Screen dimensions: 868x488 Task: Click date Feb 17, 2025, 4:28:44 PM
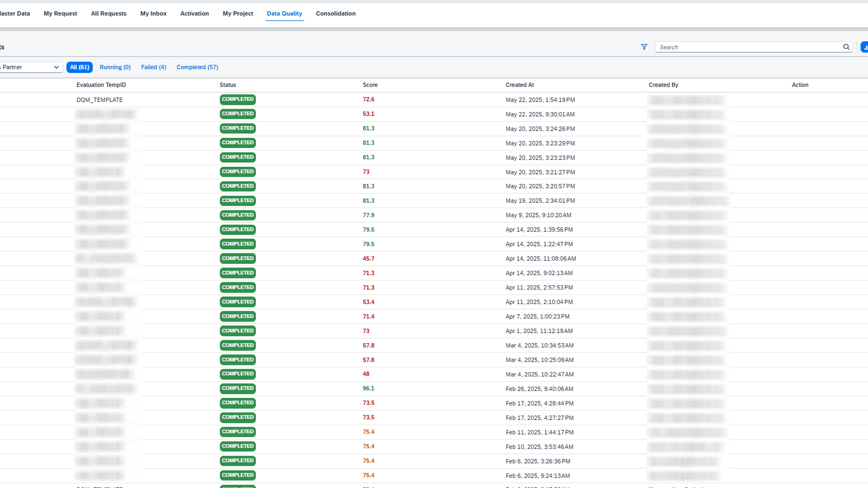[540, 403]
